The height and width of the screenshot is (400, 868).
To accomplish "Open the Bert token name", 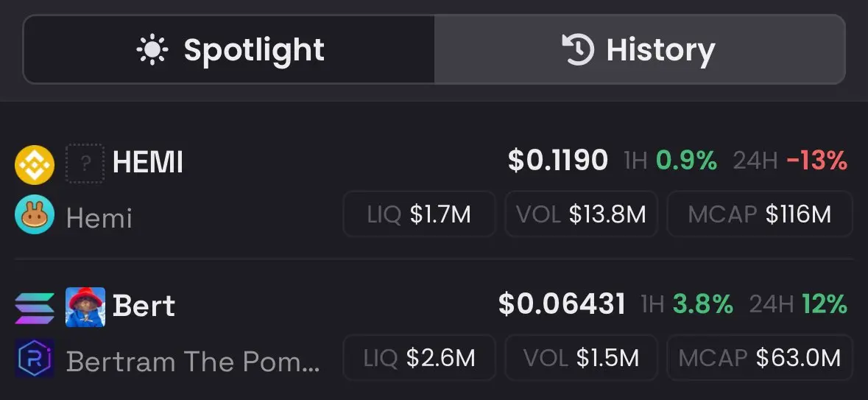I will coord(144,306).
